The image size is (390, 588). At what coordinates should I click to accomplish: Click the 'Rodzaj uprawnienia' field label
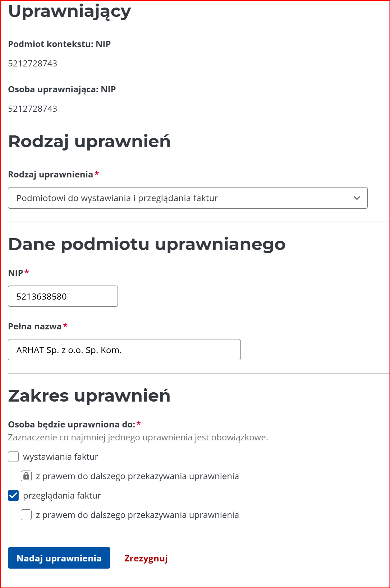(50, 175)
